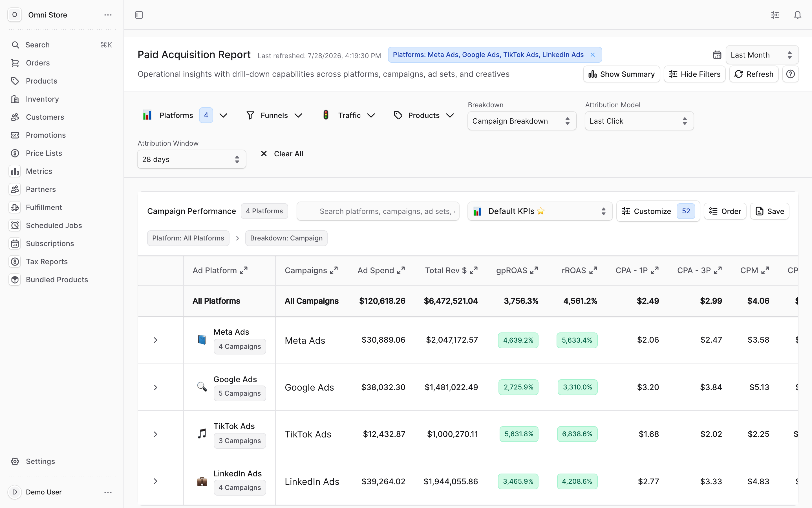Open the Products filter dropdown
The image size is (812, 508).
click(423, 115)
